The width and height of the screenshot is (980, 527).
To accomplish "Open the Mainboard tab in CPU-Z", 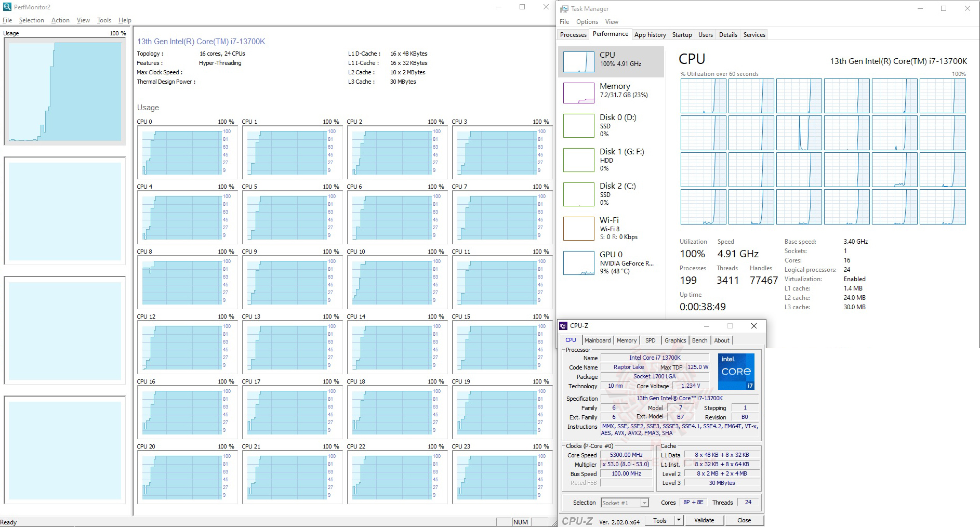I will (x=598, y=340).
